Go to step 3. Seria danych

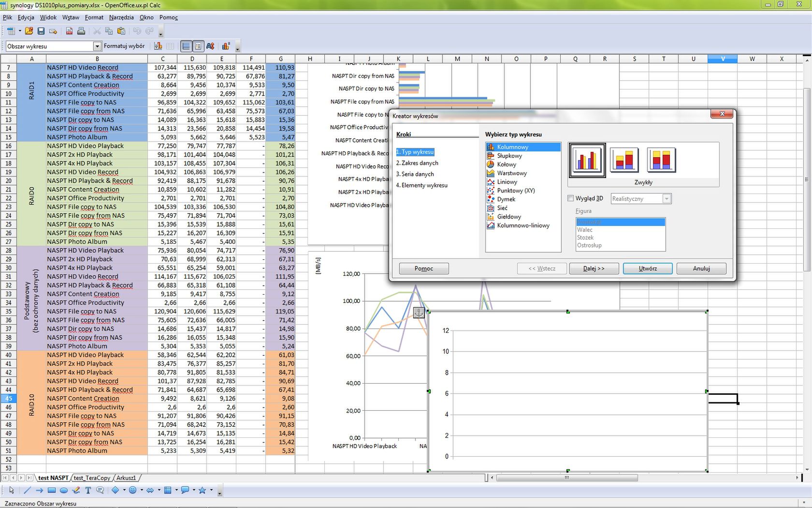pyautogui.click(x=415, y=174)
